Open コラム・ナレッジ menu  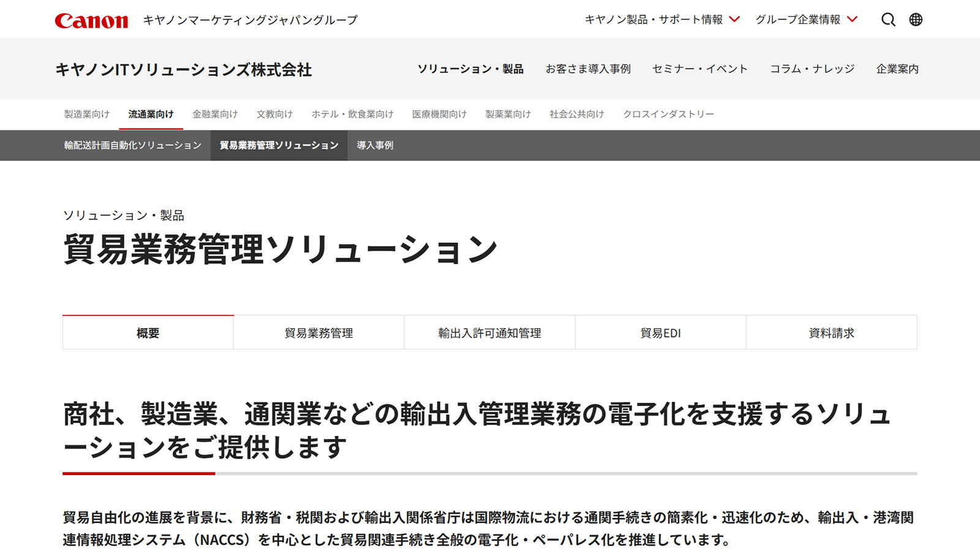click(812, 69)
